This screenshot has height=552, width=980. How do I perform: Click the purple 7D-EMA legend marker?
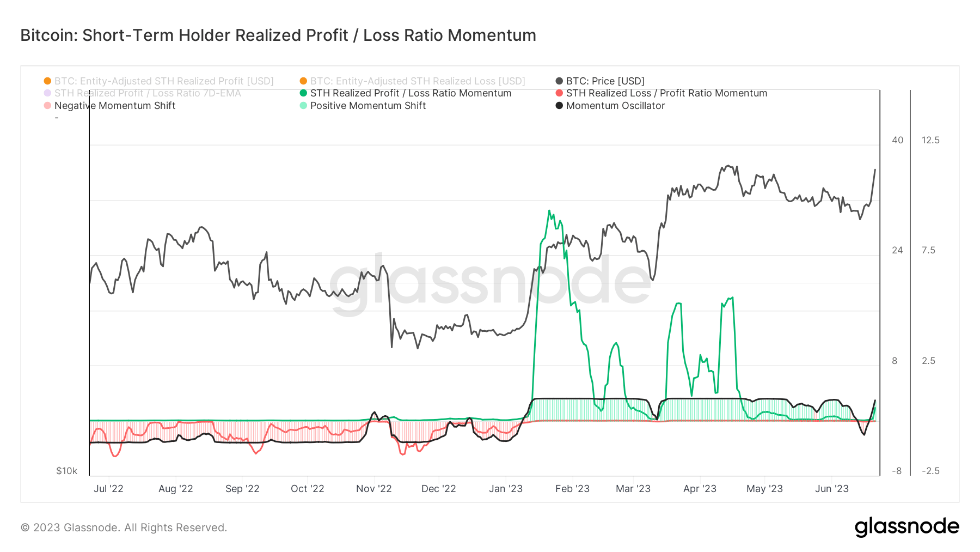tap(48, 93)
